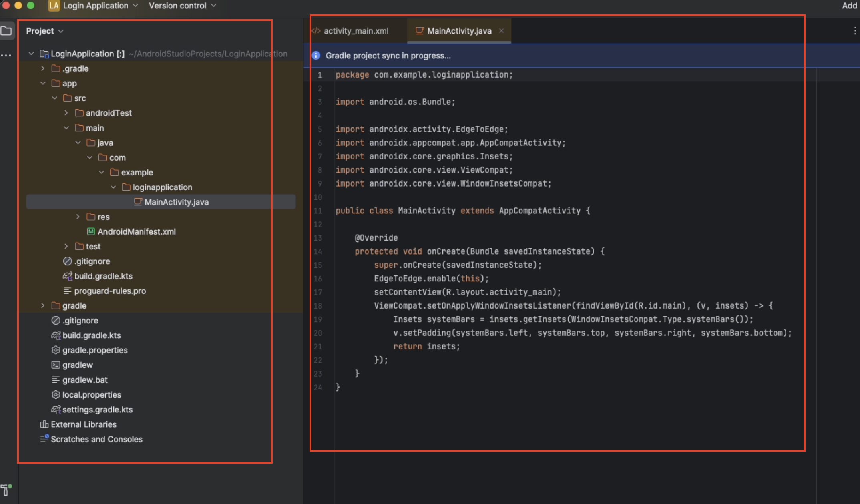This screenshot has width=860, height=504.
Task: Click the root .gitignore ignore icon
Action: 56,320
